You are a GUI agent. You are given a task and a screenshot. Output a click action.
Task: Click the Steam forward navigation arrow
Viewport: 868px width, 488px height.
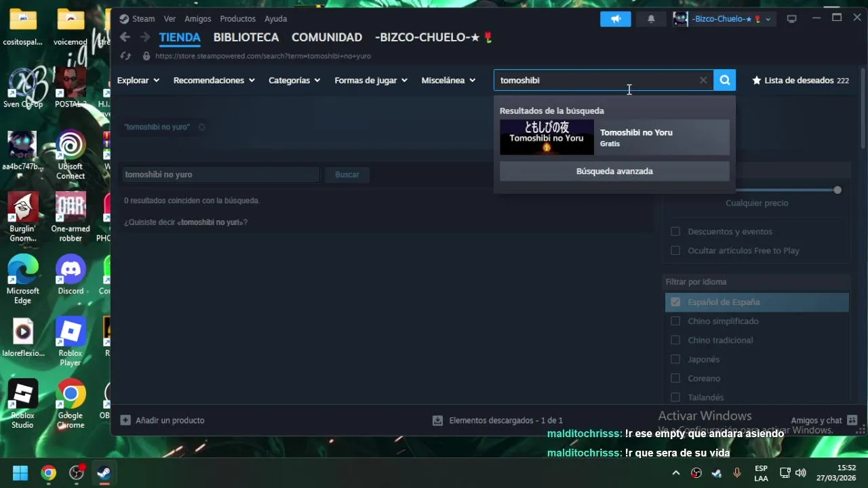pyautogui.click(x=145, y=37)
